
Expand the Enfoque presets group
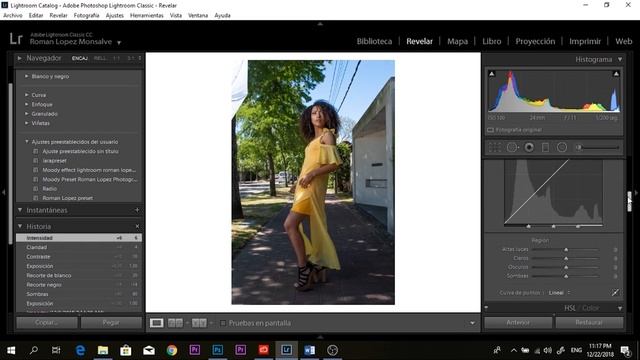(27, 104)
